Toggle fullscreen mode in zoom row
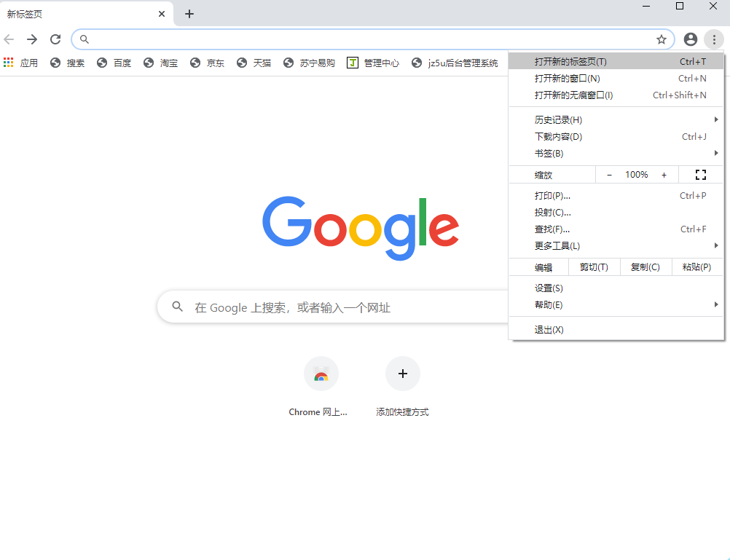 (x=701, y=175)
